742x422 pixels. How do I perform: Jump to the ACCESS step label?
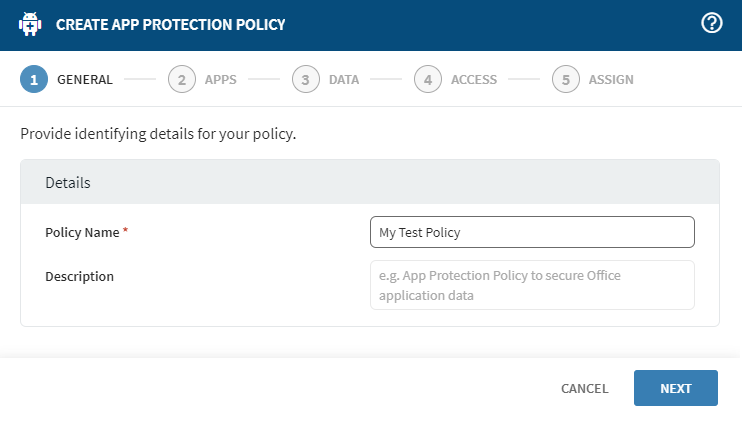474,80
